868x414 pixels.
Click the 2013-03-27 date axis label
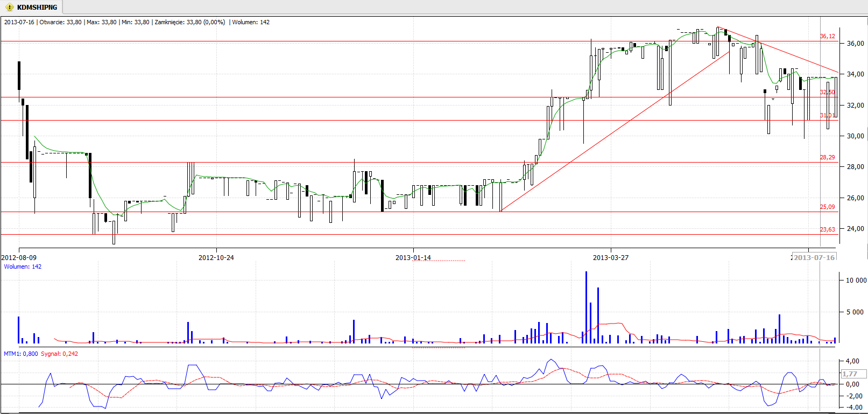point(611,257)
